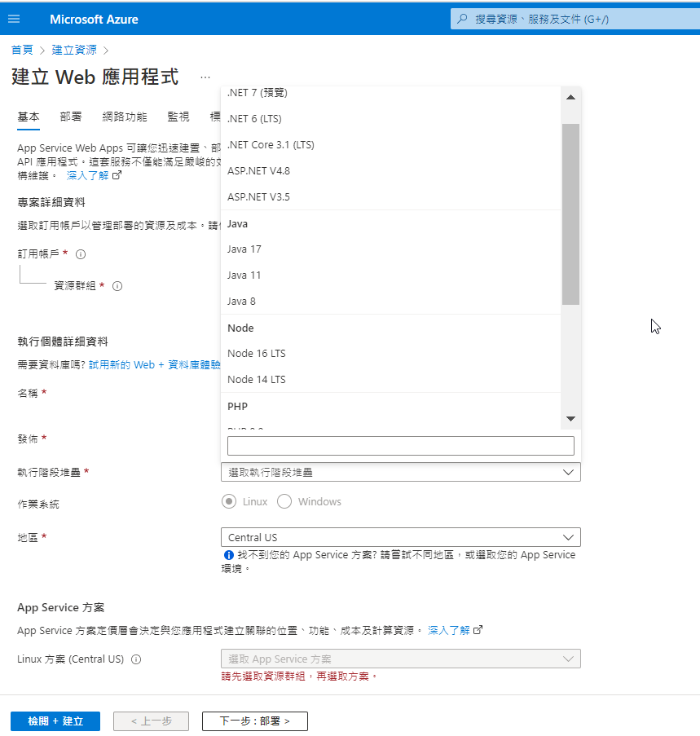Show info tooltip for 資源群組
The image size is (700, 736).
tap(117, 286)
